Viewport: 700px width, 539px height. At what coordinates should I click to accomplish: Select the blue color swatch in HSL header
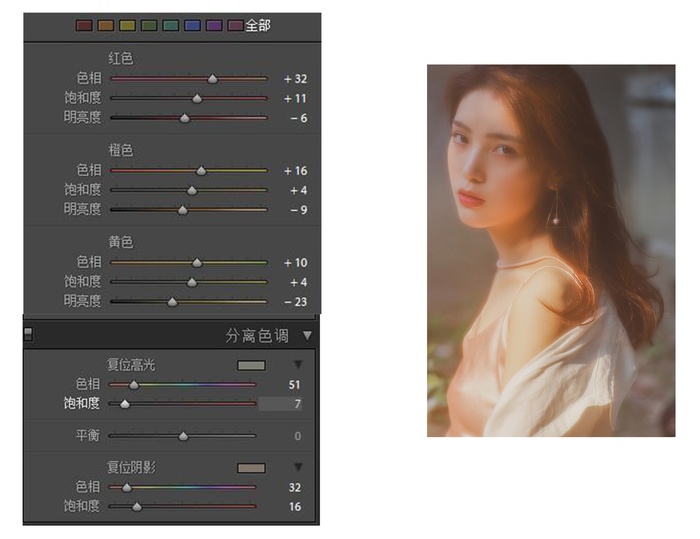[x=192, y=25]
